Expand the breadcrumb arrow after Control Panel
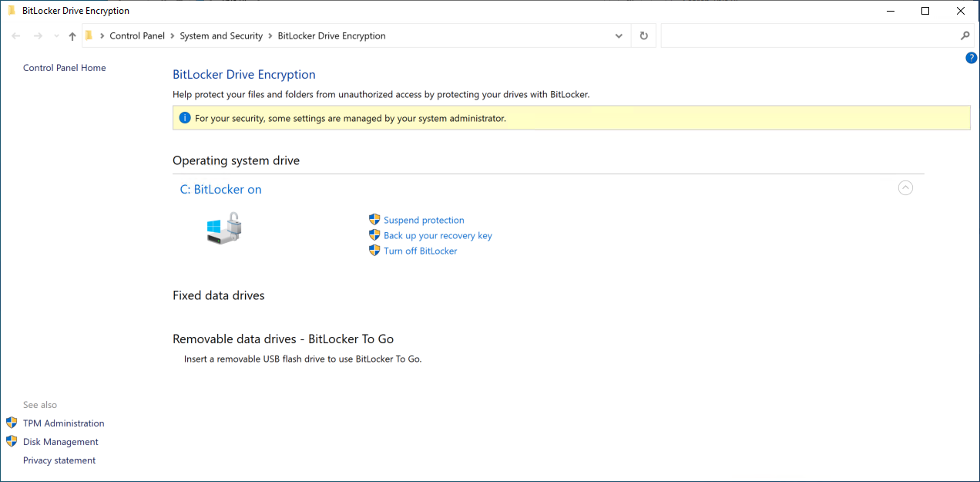The height and width of the screenshot is (482, 980). pyautogui.click(x=171, y=35)
